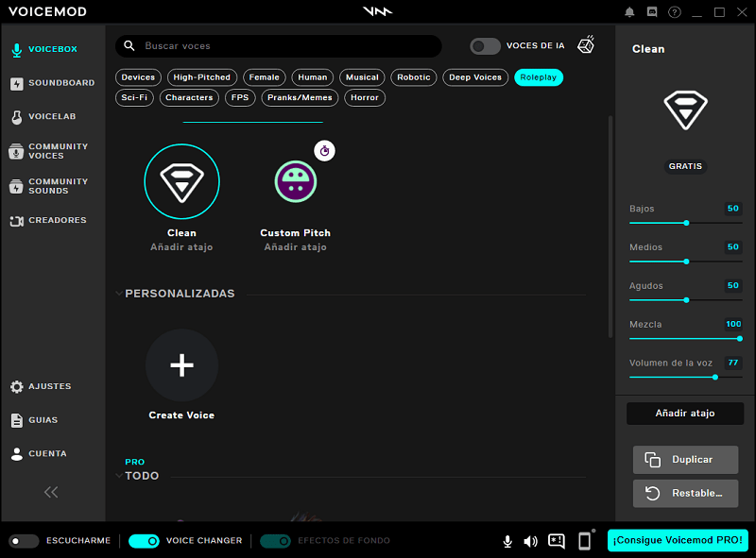Toggle the Escucharme switch

click(x=24, y=541)
